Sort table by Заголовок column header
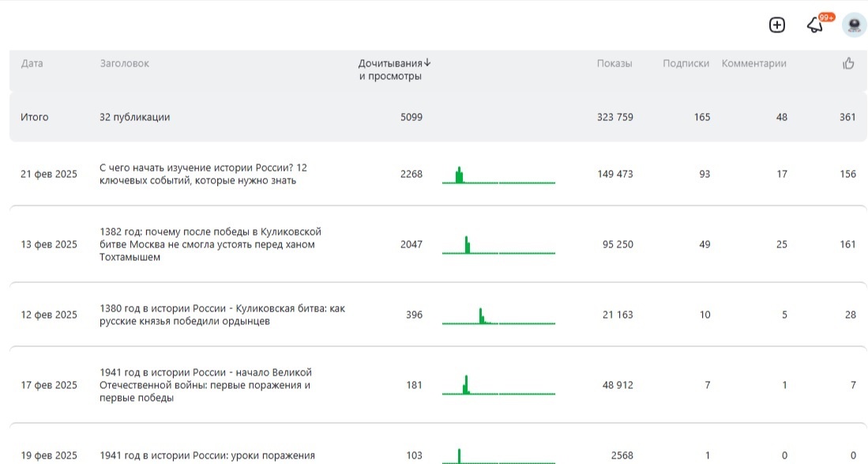Viewport: 868px width, 464px height. (125, 64)
